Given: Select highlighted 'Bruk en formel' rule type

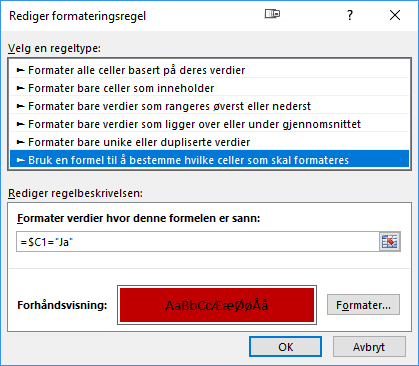Looking at the screenshot, I should (x=209, y=160).
